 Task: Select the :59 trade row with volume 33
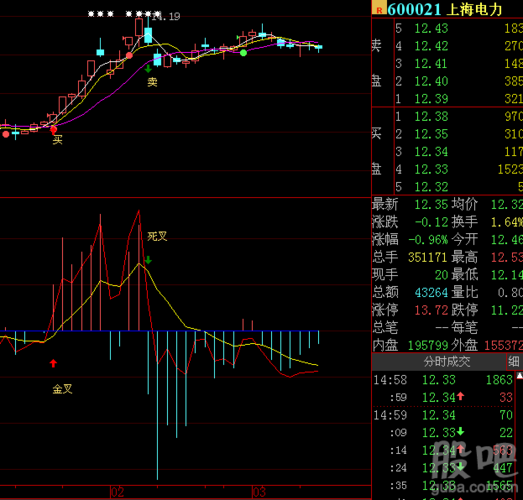(x=443, y=397)
